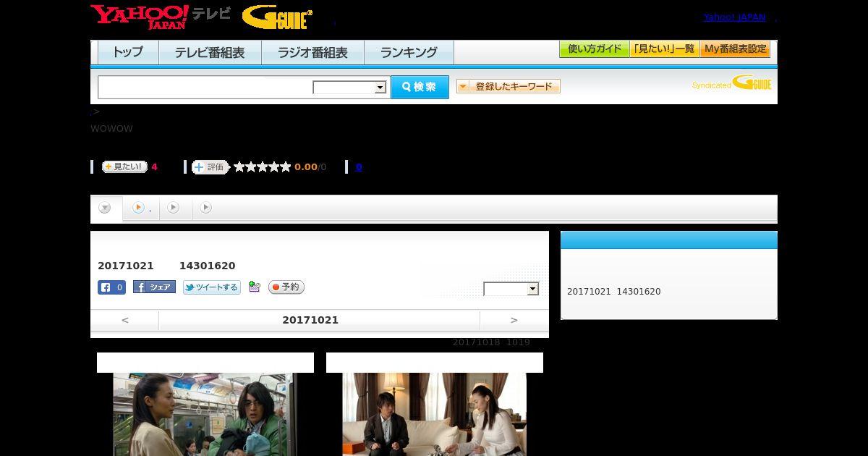Image resolution: width=868 pixels, height=456 pixels.
Task: Open the 「見たい!」一覧 list
Action: (664, 49)
